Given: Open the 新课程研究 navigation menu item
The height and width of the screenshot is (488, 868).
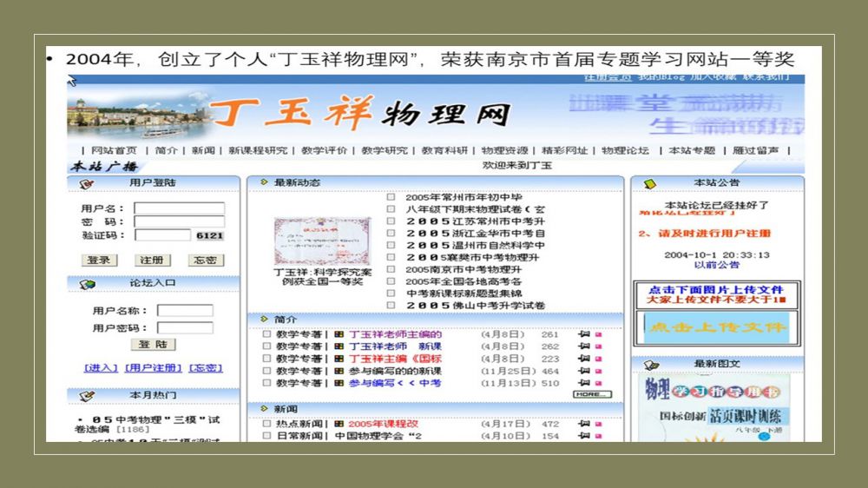Looking at the screenshot, I should tap(258, 150).
